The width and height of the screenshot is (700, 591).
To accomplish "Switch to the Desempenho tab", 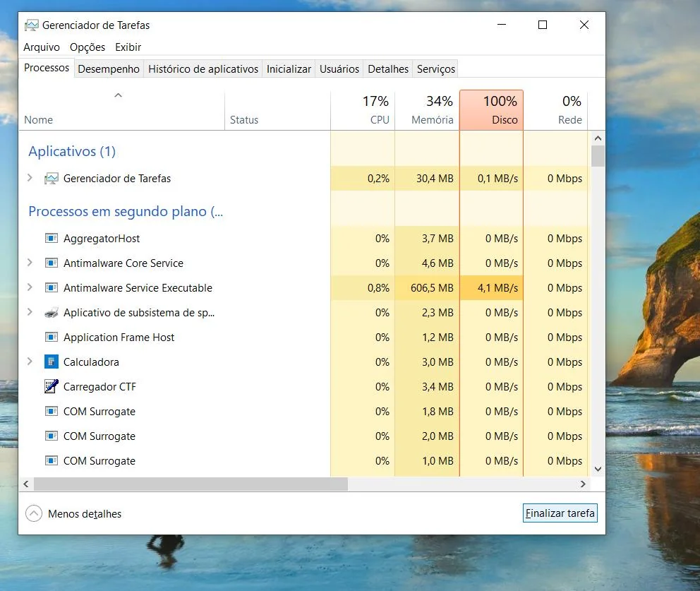I will coord(109,69).
